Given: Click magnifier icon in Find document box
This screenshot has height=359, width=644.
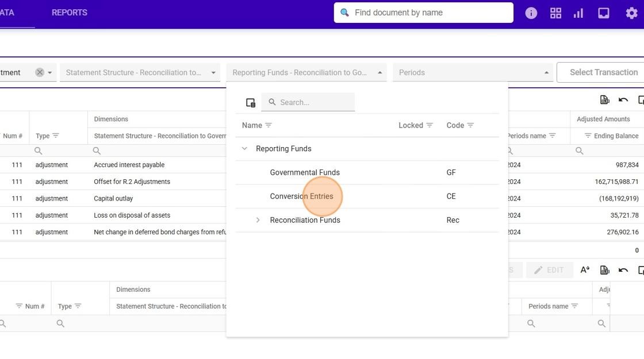Looking at the screenshot, I should (x=344, y=13).
